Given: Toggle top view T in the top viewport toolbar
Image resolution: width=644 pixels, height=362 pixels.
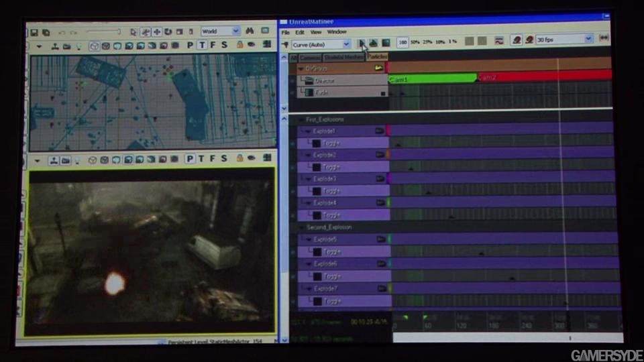Looking at the screenshot, I should [202, 45].
